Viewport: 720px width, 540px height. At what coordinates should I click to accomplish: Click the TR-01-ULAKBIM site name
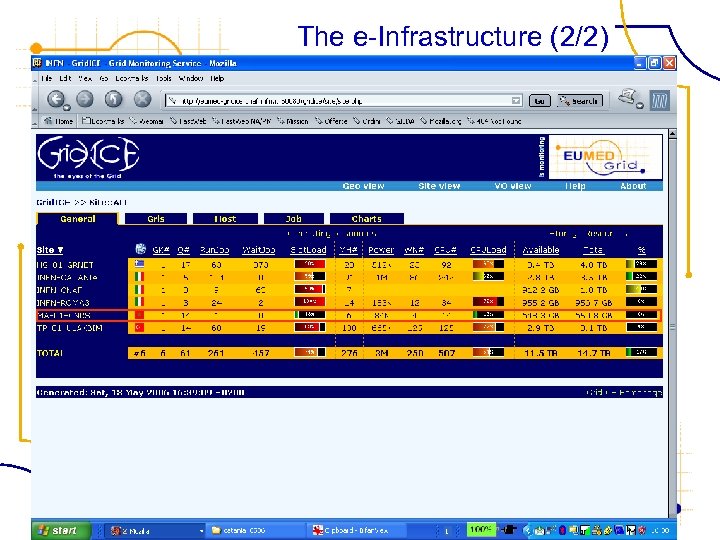point(70,328)
